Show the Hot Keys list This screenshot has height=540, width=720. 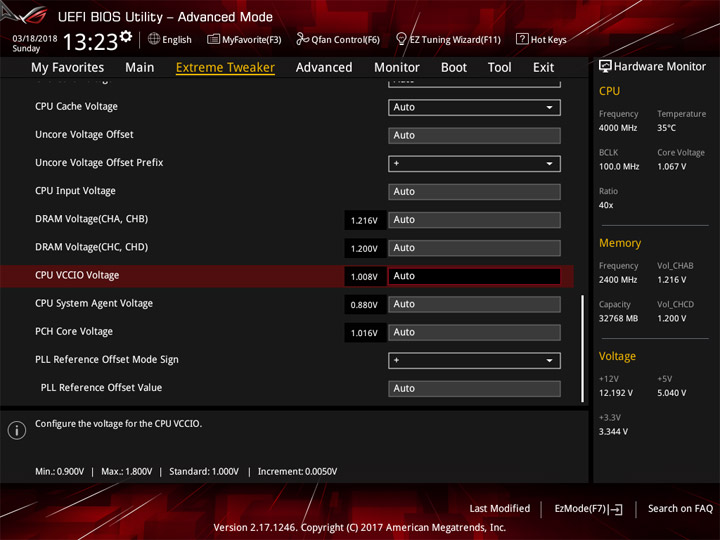click(x=548, y=39)
